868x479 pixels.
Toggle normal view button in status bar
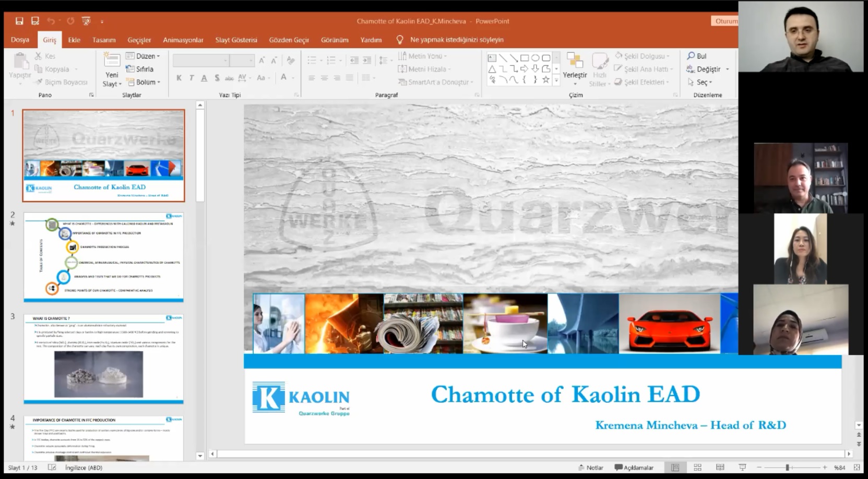point(675,468)
